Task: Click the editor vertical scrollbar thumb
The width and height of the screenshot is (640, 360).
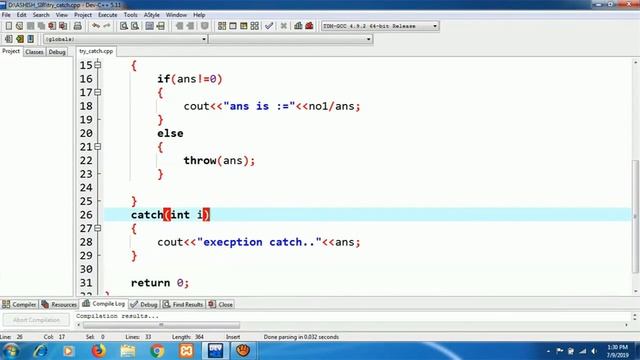Action: 636,216
